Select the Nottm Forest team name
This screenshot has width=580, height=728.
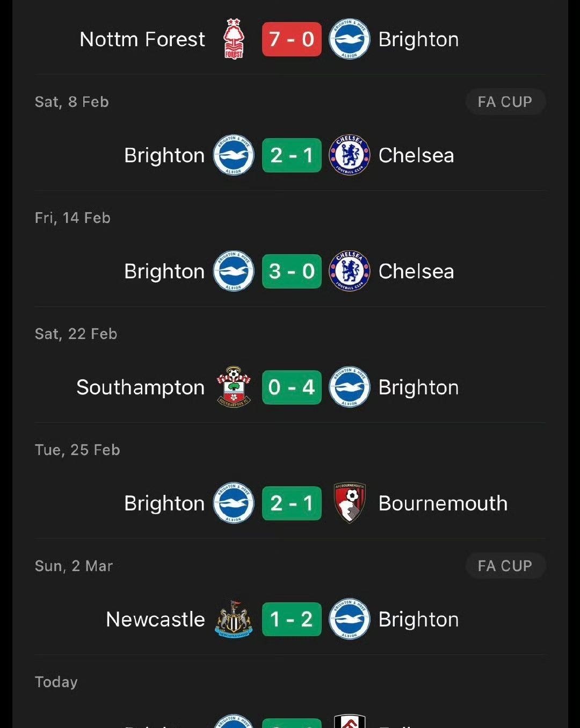pos(142,39)
